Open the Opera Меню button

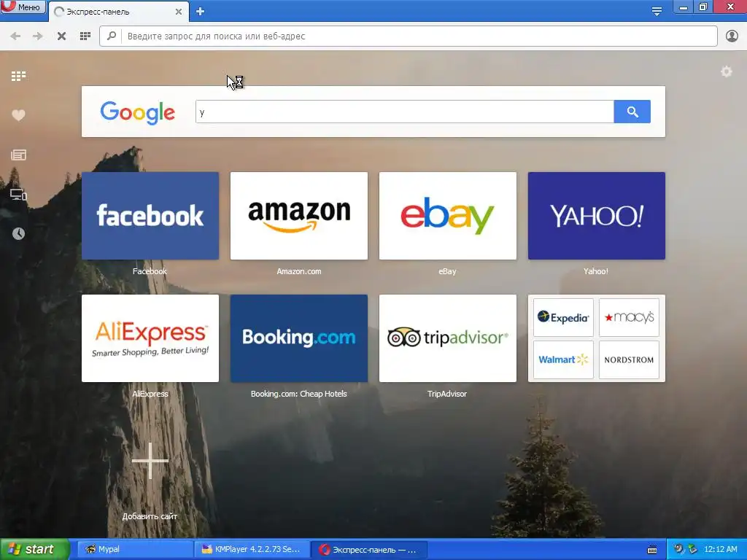click(23, 7)
